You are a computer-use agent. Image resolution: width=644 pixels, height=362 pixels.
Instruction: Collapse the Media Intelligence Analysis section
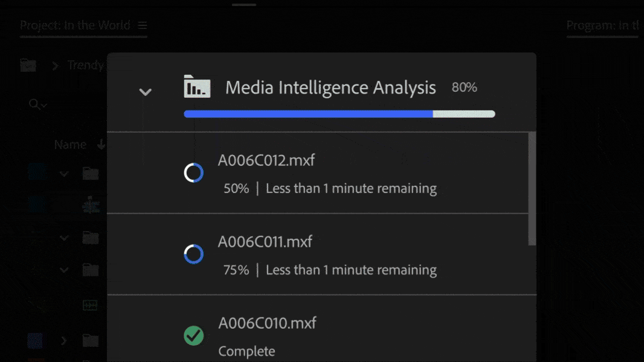coord(145,92)
